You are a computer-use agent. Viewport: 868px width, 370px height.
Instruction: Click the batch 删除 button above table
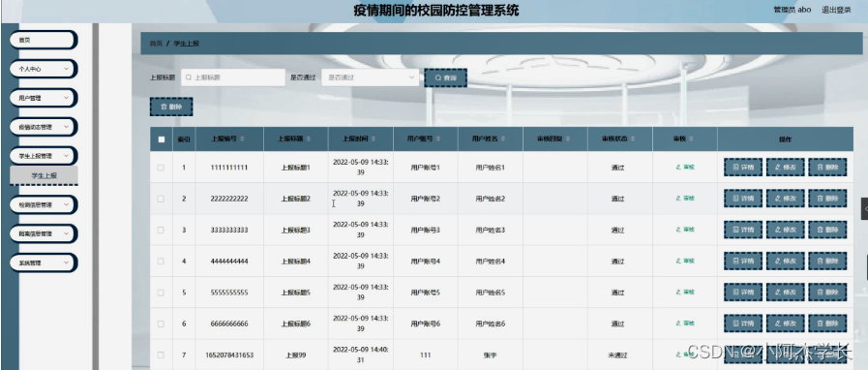pos(171,107)
